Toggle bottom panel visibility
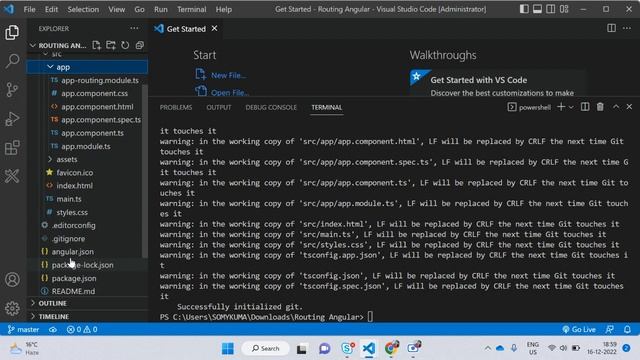The height and width of the screenshot is (360, 640). (x=538, y=9)
